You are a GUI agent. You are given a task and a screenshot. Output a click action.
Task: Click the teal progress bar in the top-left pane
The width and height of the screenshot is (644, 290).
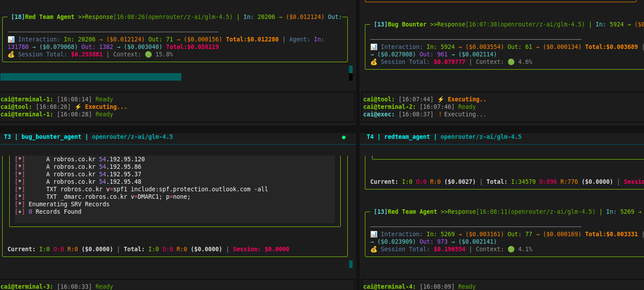(90, 76)
